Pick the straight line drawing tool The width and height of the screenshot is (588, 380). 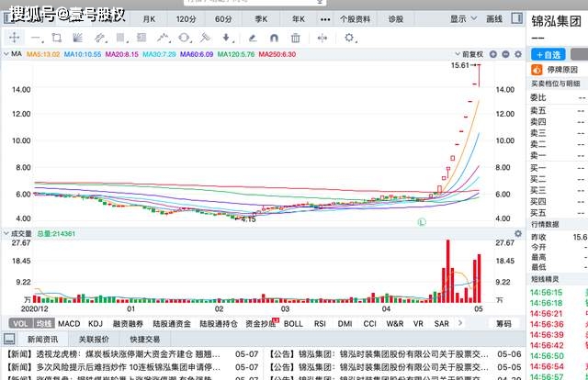[x=36, y=38]
